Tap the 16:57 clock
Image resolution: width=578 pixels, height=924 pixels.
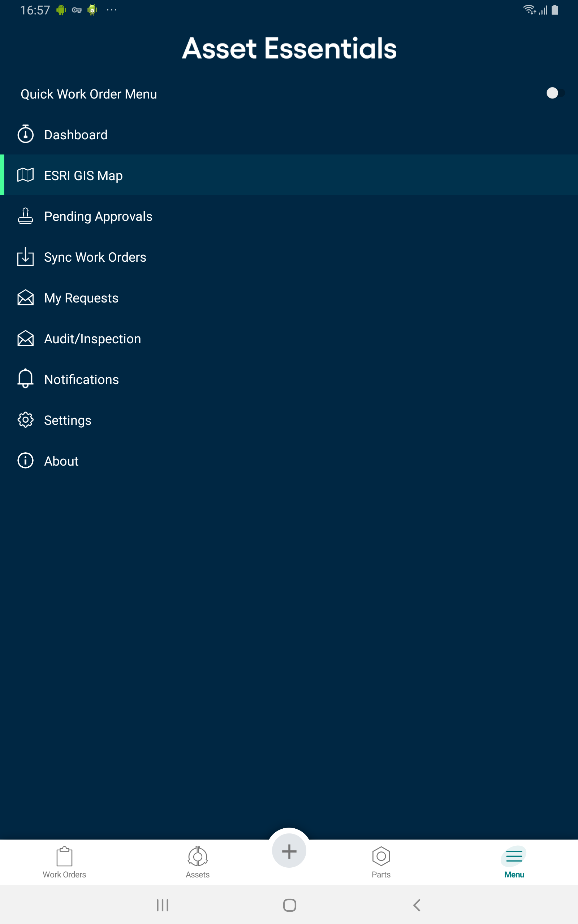(x=35, y=10)
